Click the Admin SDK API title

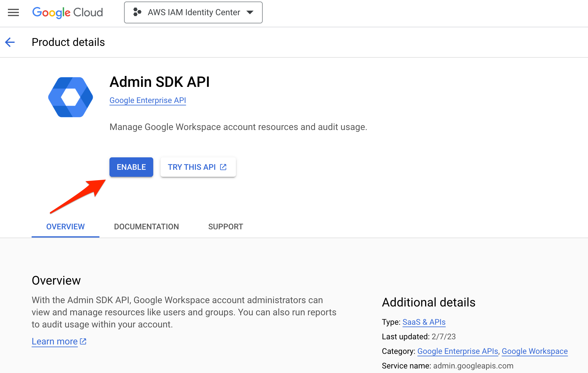tap(160, 82)
